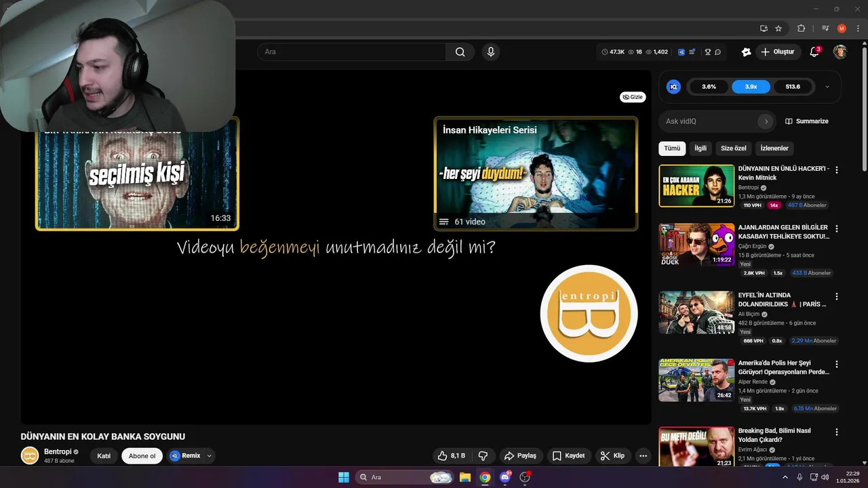Click the Abone ol subscribe button
Image resolution: width=868 pixels, height=488 pixels.
click(x=142, y=456)
